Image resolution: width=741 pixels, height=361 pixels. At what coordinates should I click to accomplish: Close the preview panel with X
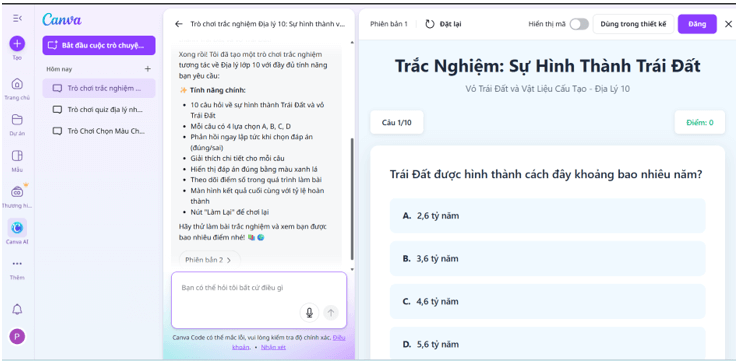pyautogui.click(x=728, y=24)
